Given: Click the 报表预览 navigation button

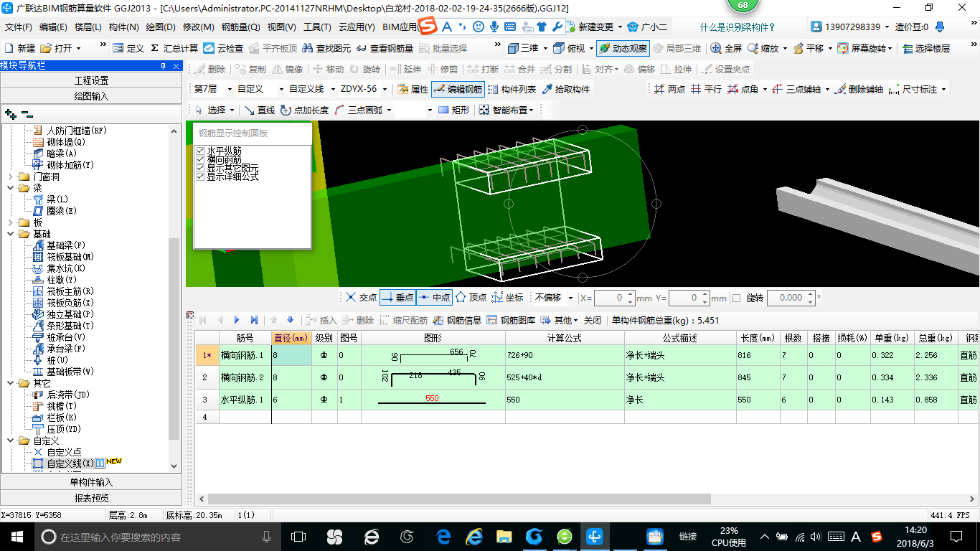Looking at the screenshot, I should coord(91,498).
